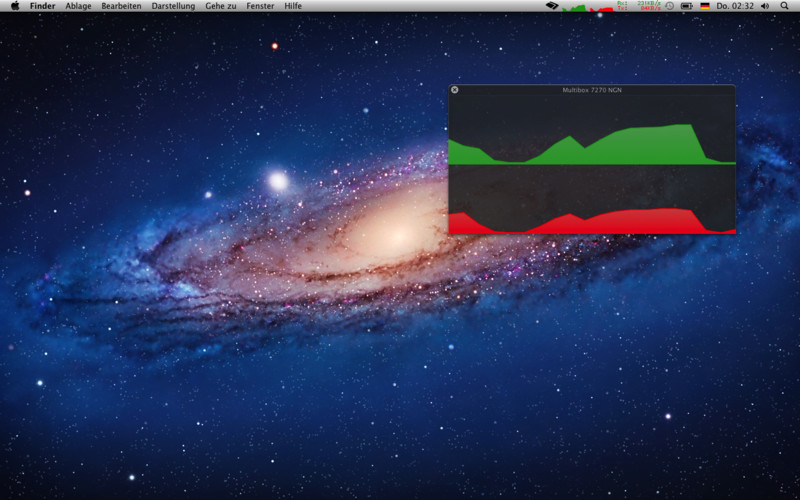The height and width of the screenshot is (500, 800).
Task: Click the battery status icon
Action: point(687,6)
